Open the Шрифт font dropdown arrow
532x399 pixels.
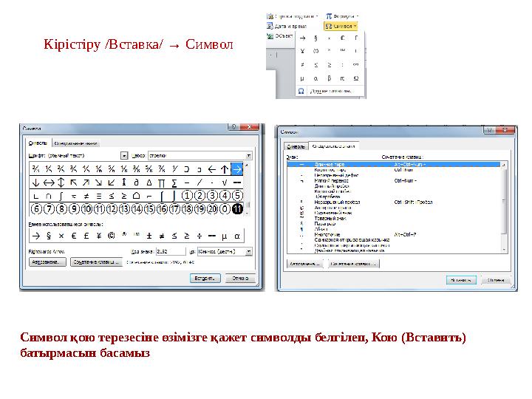point(124,156)
